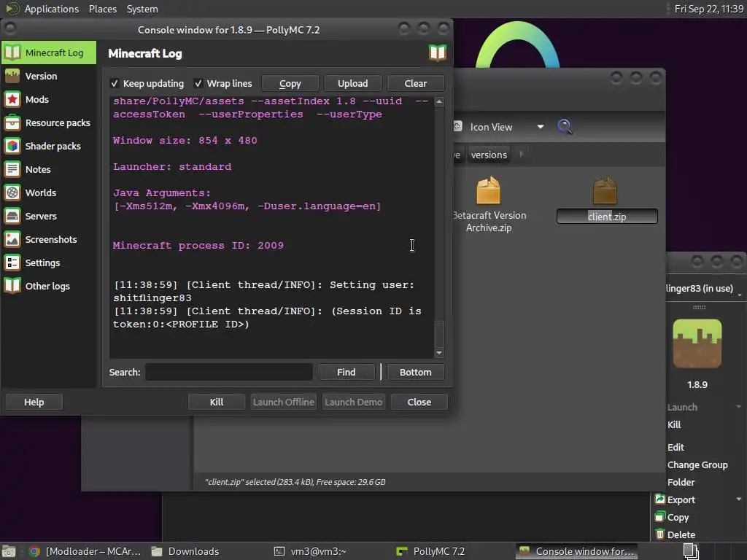
Task: Click the breadcrumb forward arrow after versions
Action: click(x=522, y=155)
